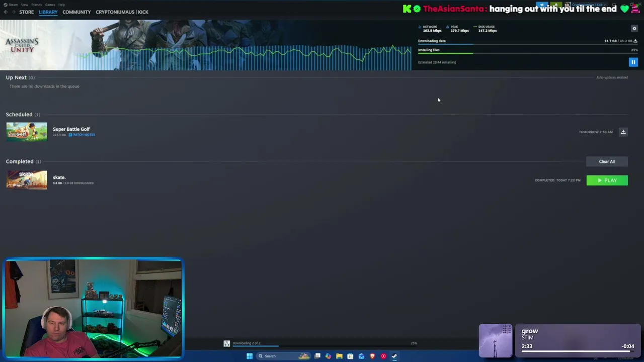
Task: Launch Copilot from taskbar
Action: [x=328, y=356]
